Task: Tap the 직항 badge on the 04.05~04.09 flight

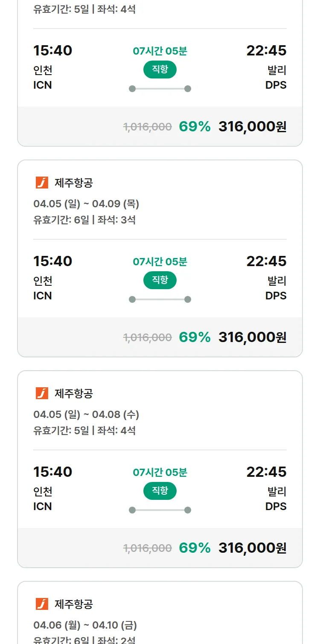Action: click(x=160, y=280)
